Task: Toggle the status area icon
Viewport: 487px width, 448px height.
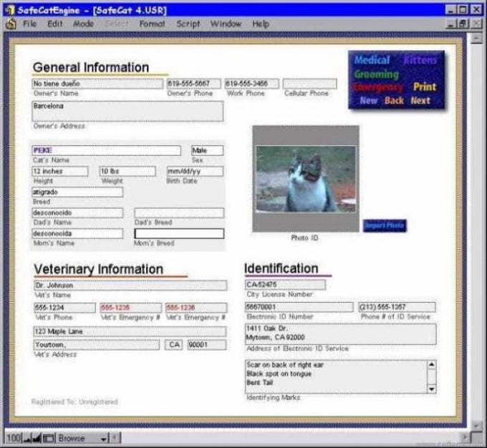Action: point(49,438)
